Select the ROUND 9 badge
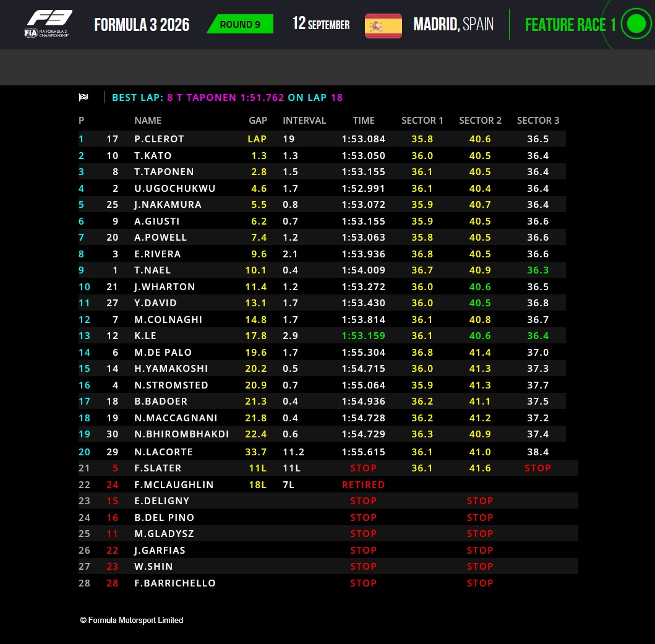The width and height of the screenshot is (655, 644). pos(240,24)
